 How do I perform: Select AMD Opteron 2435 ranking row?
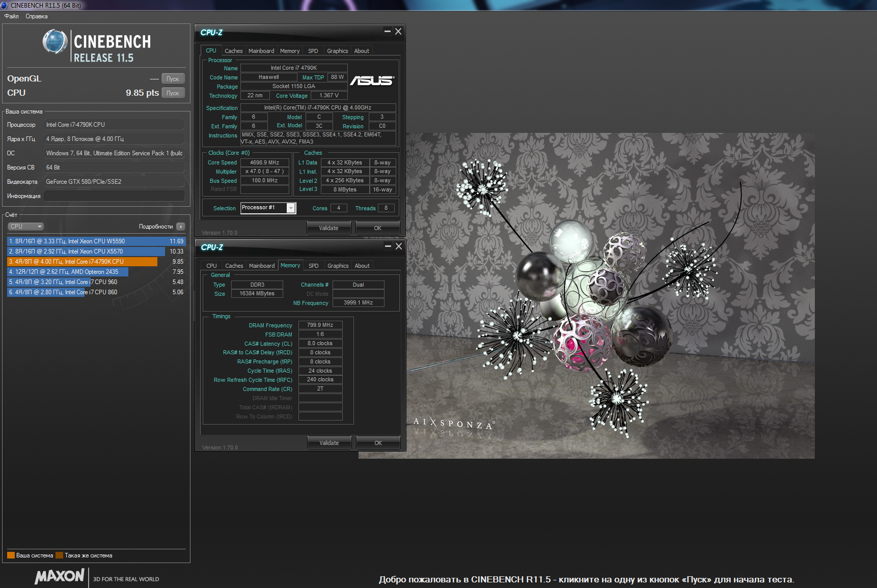[x=96, y=272]
